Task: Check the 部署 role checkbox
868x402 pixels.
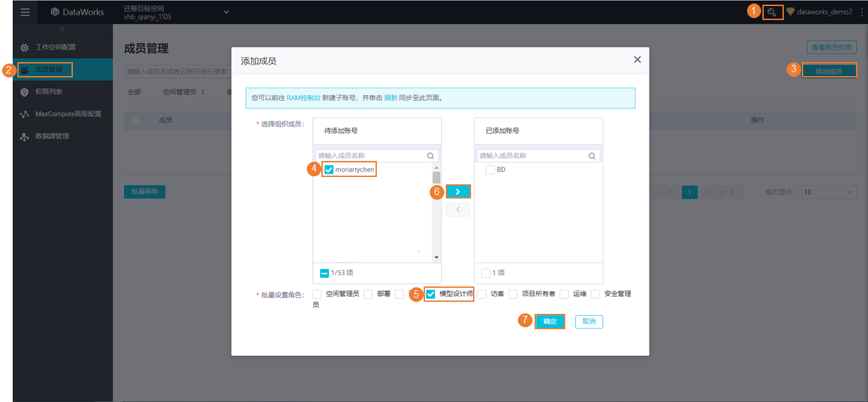Action: coord(368,294)
